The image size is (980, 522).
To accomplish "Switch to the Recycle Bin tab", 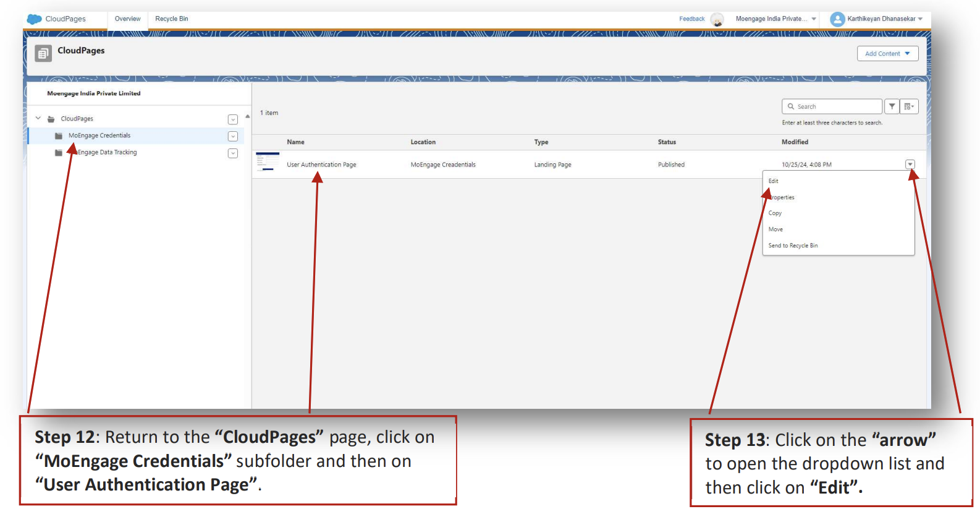I will pos(172,19).
